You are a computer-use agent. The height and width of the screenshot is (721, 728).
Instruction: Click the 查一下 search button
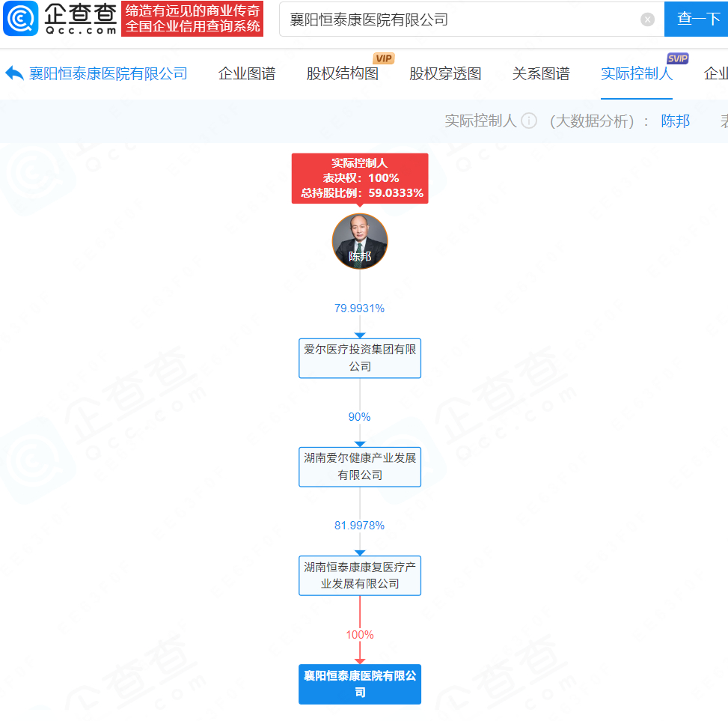(x=698, y=19)
